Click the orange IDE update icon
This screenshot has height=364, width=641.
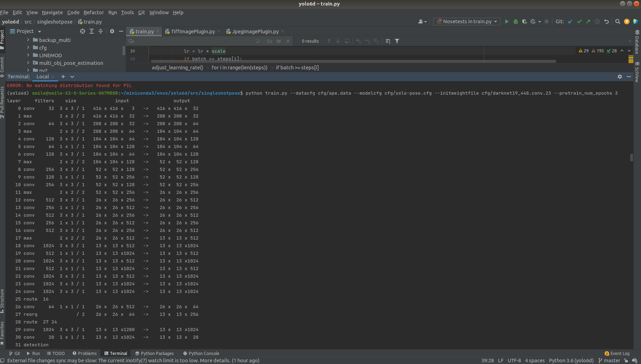tap(627, 21)
